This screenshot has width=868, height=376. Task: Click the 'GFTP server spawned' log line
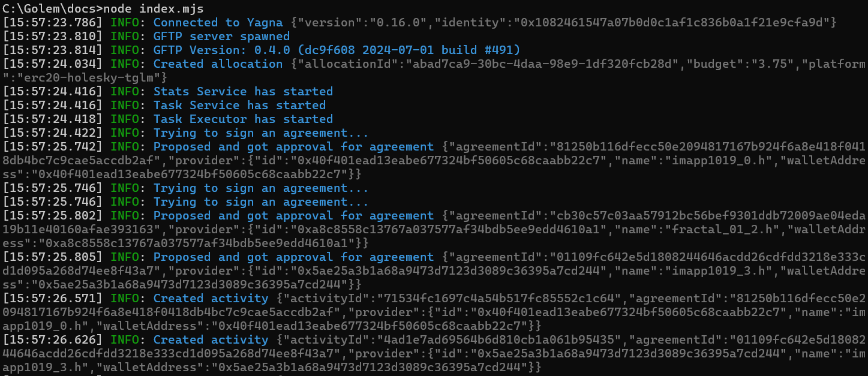click(221, 36)
